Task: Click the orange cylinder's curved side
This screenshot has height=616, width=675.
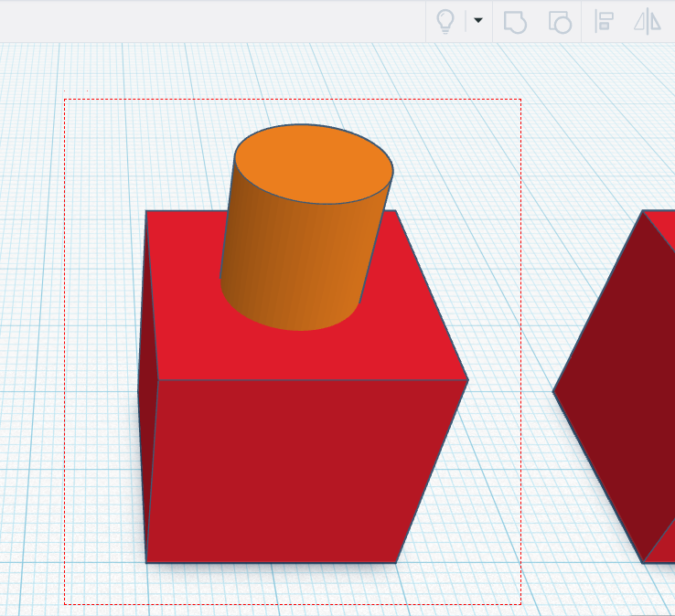Action: tap(293, 265)
